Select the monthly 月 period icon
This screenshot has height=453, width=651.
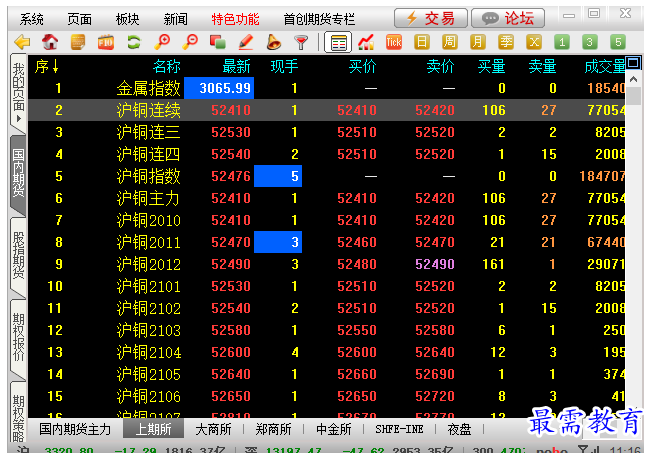pyautogui.click(x=478, y=42)
